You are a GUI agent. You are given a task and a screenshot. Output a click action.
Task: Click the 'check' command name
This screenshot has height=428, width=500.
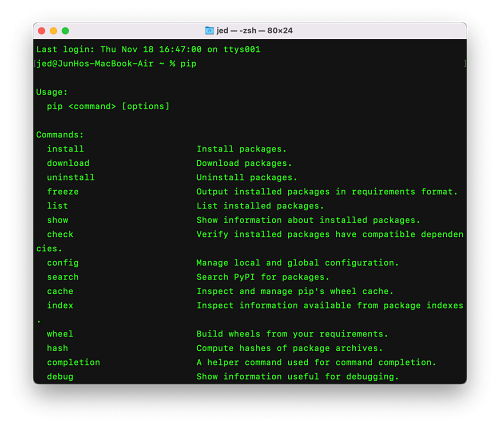tap(60, 234)
